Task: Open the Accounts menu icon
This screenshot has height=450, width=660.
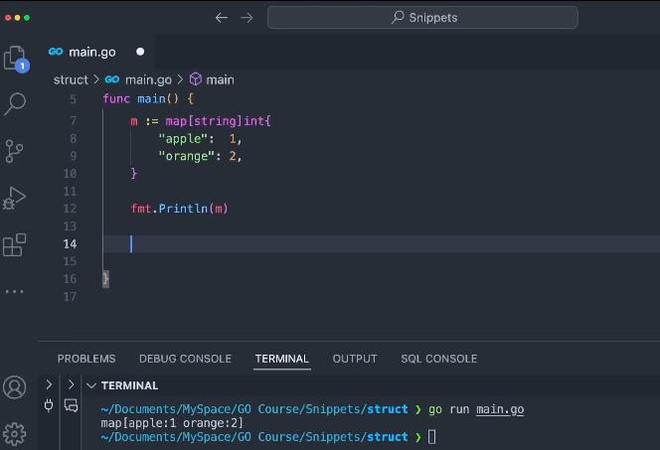Action: (14, 387)
